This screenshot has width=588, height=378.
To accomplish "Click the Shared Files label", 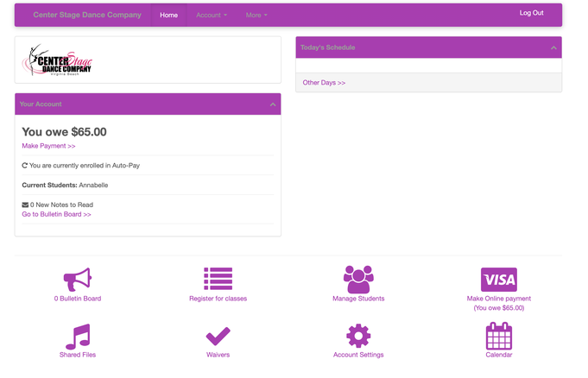I will 78,355.
